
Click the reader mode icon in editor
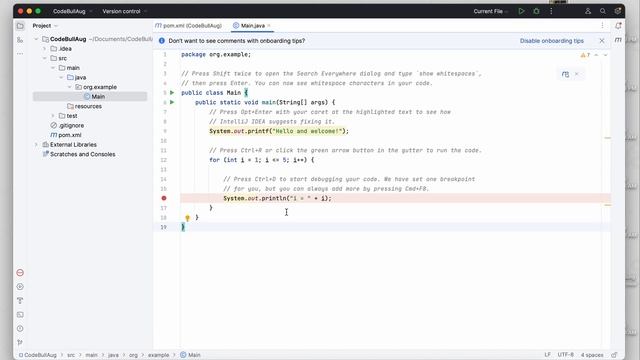[565, 74]
